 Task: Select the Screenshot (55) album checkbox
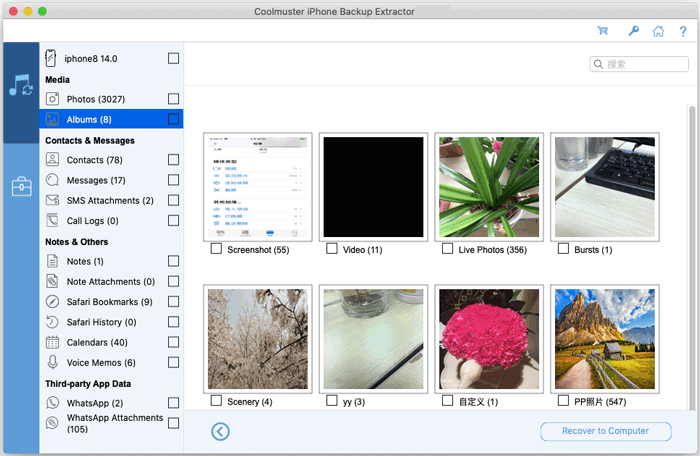pyautogui.click(x=216, y=249)
